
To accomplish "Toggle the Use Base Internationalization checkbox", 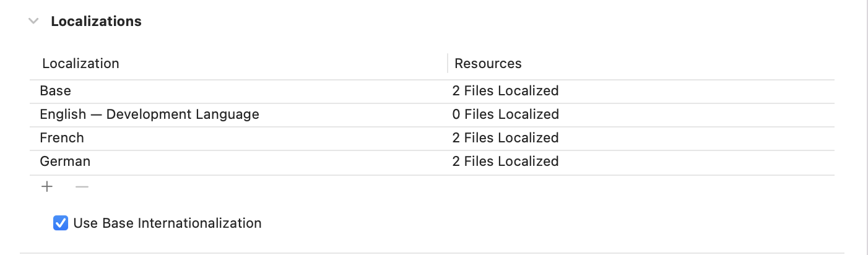I will [x=61, y=223].
